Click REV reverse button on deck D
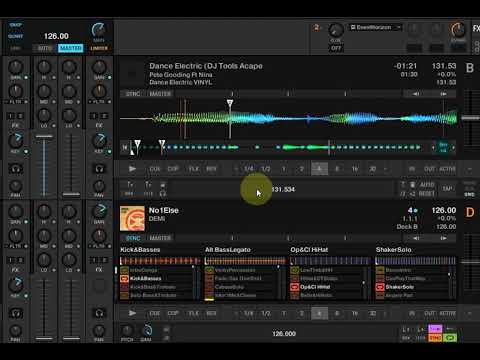The width and height of the screenshot is (480, 360). click(x=211, y=313)
